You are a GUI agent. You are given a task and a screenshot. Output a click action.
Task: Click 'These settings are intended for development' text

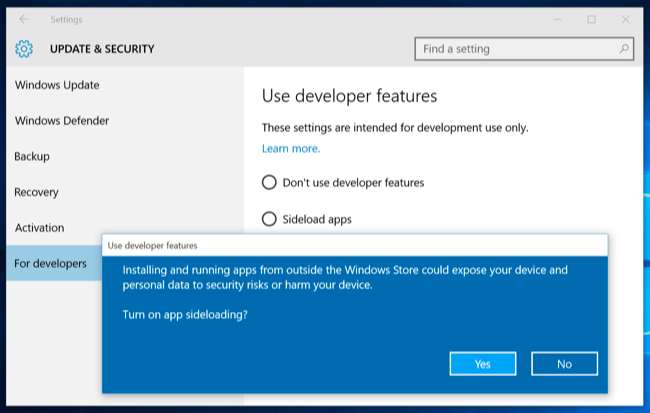click(395, 128)
